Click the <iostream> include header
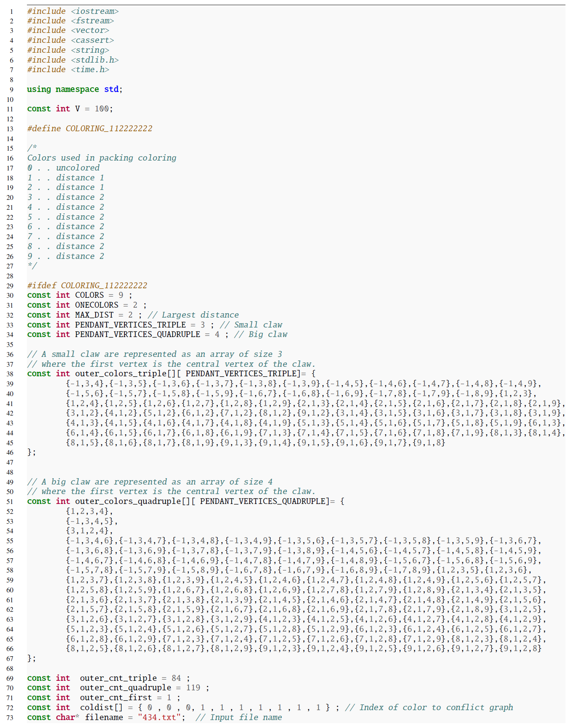Viewport: 573px width, 728px height. [x=95, y=11]
